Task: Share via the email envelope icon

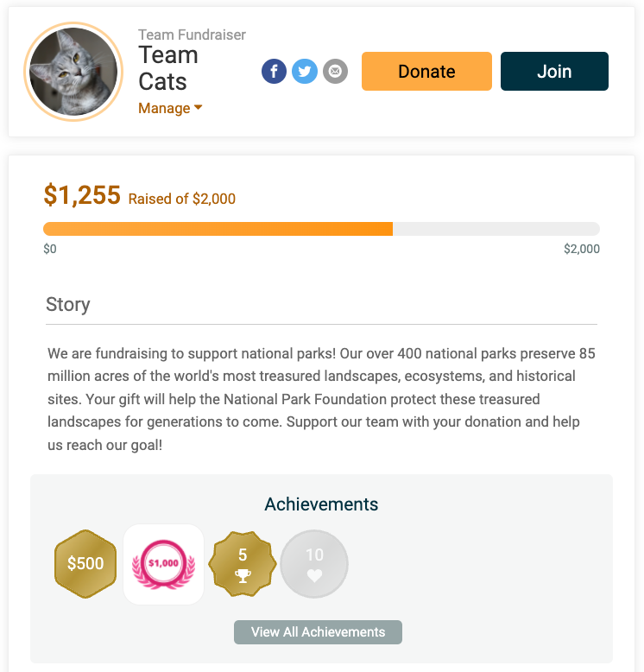Action: 335,71
